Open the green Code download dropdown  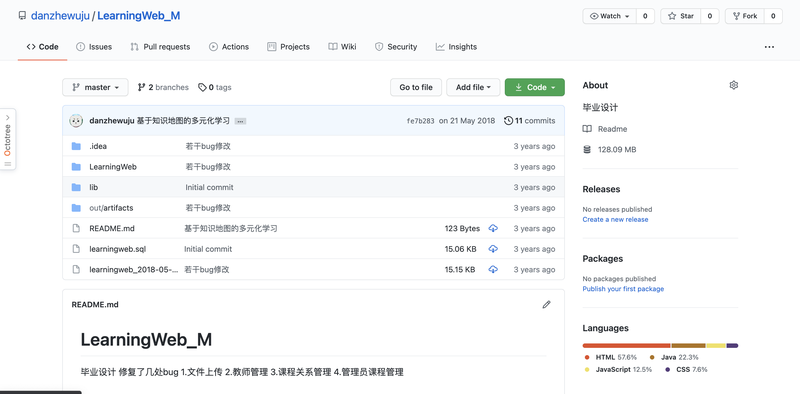click(535, 87)
